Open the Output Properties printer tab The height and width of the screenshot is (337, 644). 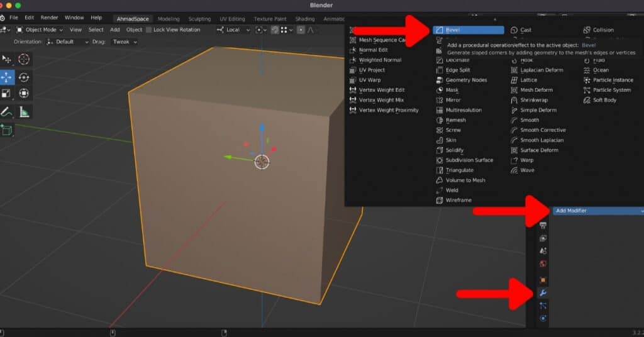543,225
